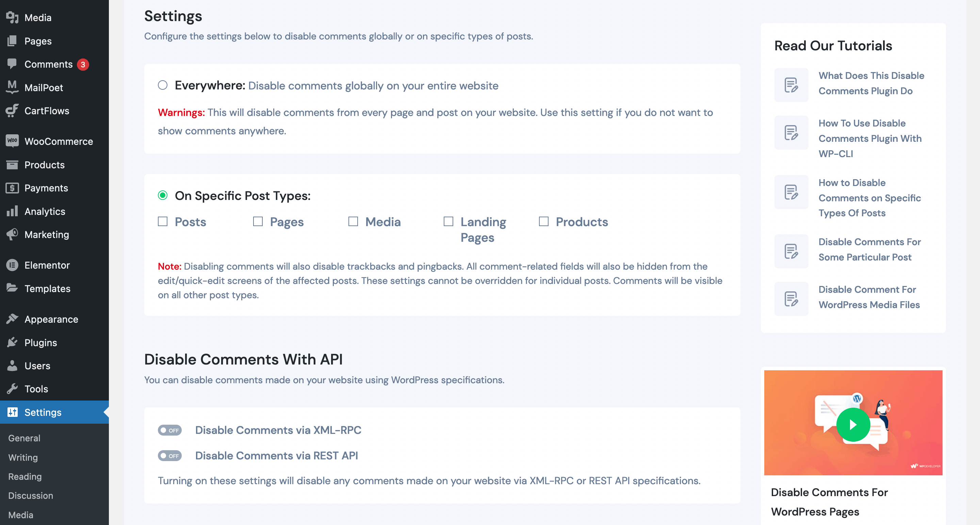Click the General settings link

[24, 438]
